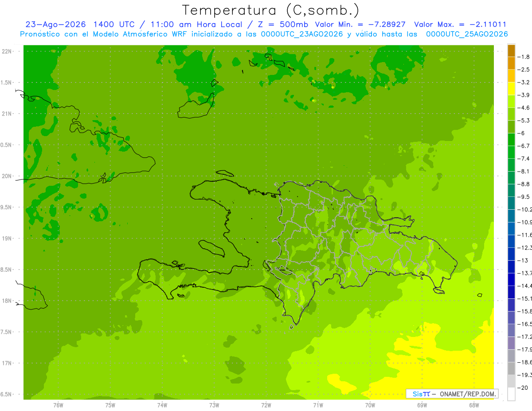The image size is (532, 411).
Task: Click the "69W" longitude label
Action: (422, 405)
